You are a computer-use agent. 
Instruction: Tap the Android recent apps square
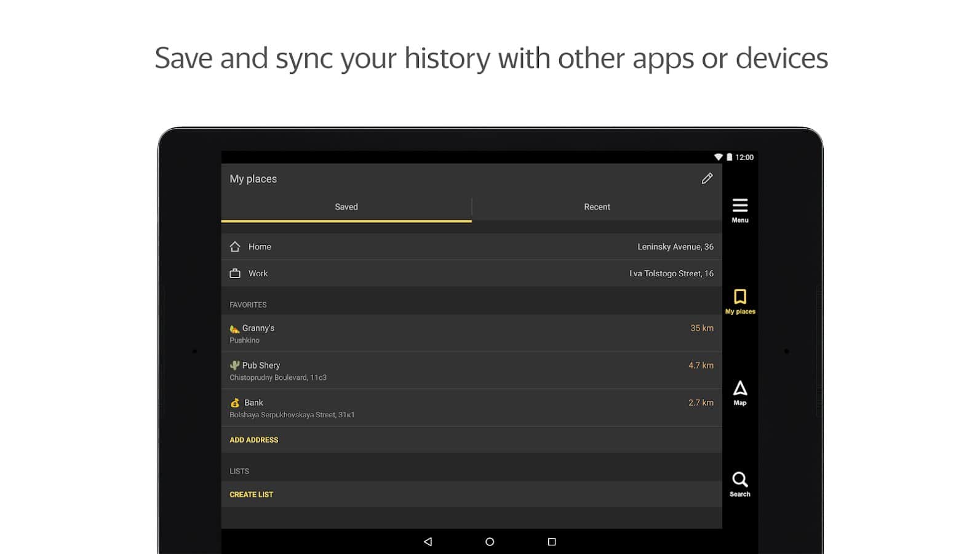pyautogui.click(x=551, y=542)
